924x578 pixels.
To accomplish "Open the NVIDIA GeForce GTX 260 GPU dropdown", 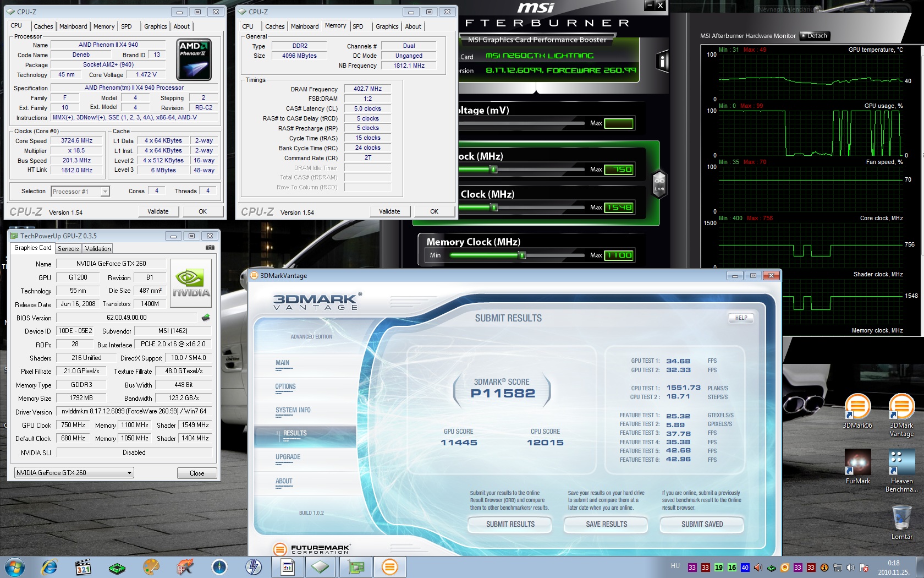I will [x=74, y=473].
